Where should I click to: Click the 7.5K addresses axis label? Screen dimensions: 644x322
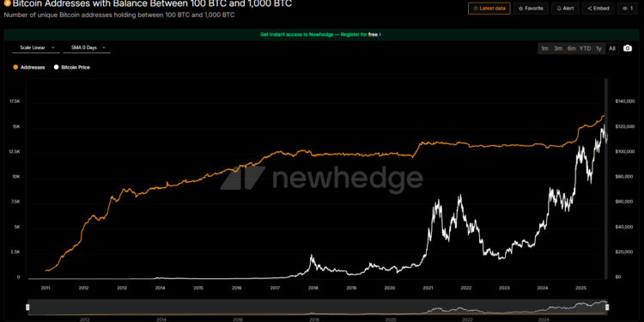click(15, 202)
